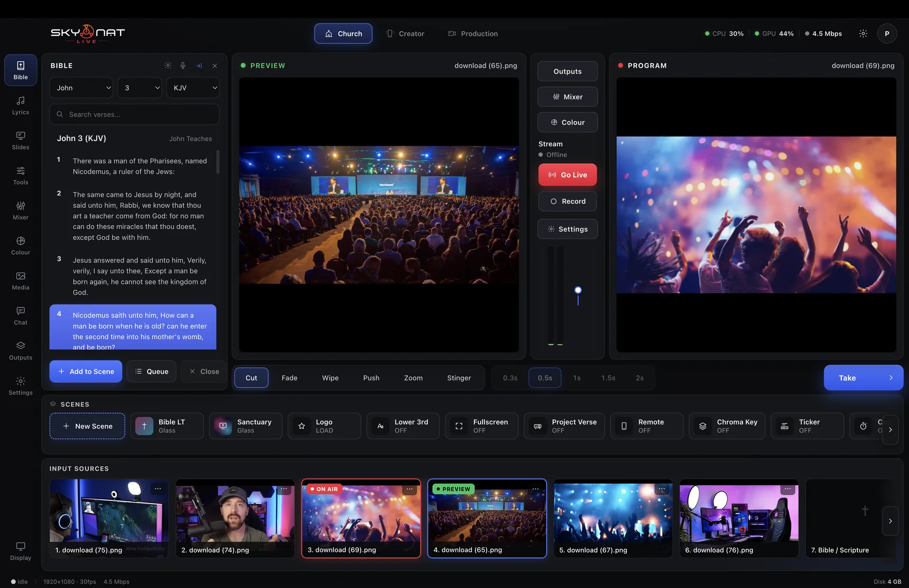Open the Outputs sidebar panel

tap(20, 351)
